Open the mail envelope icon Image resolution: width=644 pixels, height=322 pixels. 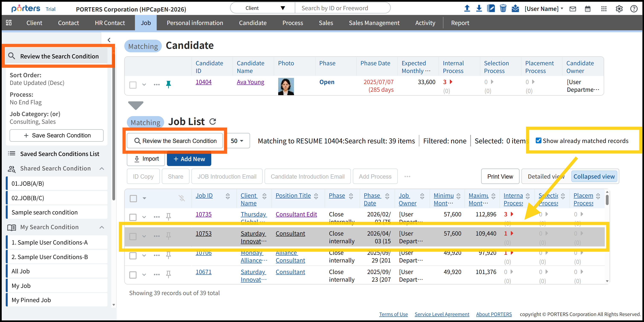click(573, 9)
